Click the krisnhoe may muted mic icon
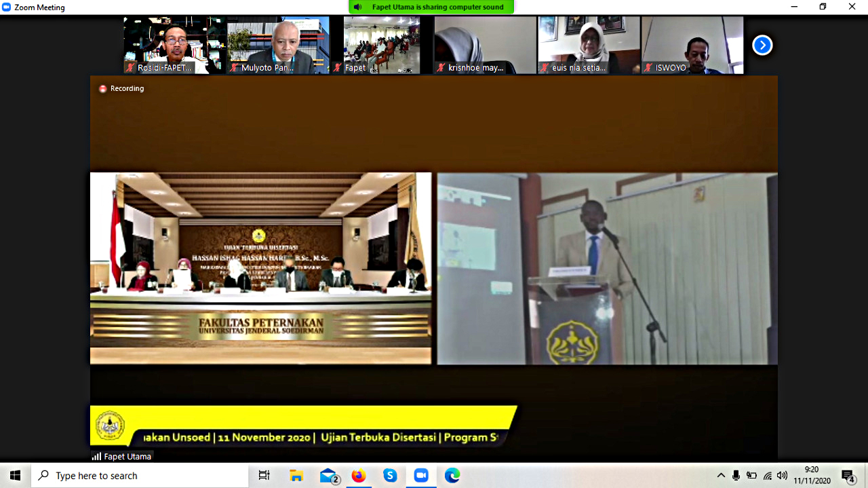 coord(441,68)
